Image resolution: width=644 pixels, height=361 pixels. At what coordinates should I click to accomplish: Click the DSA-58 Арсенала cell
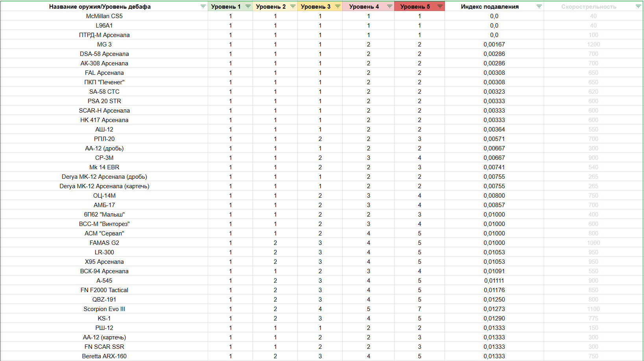click(x=104, y=54)
